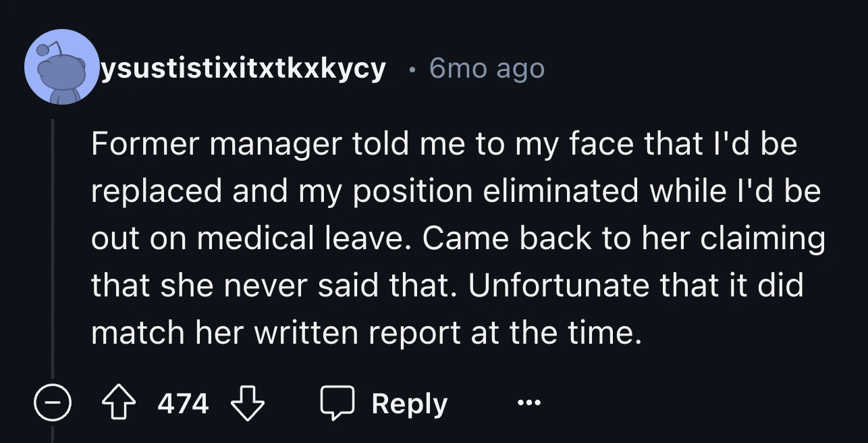
Task: Click the speech bubble reply icon
Action: 337,404
